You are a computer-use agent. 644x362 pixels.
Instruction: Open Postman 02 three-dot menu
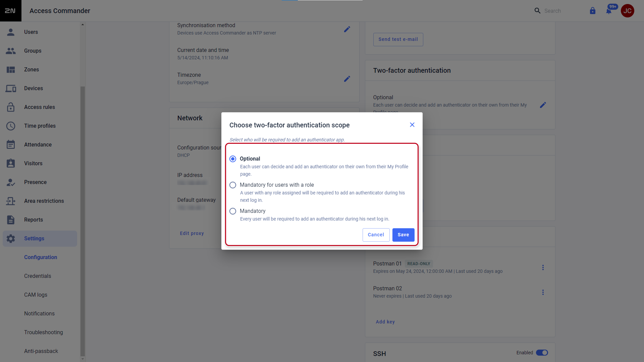tap(543, 292)
